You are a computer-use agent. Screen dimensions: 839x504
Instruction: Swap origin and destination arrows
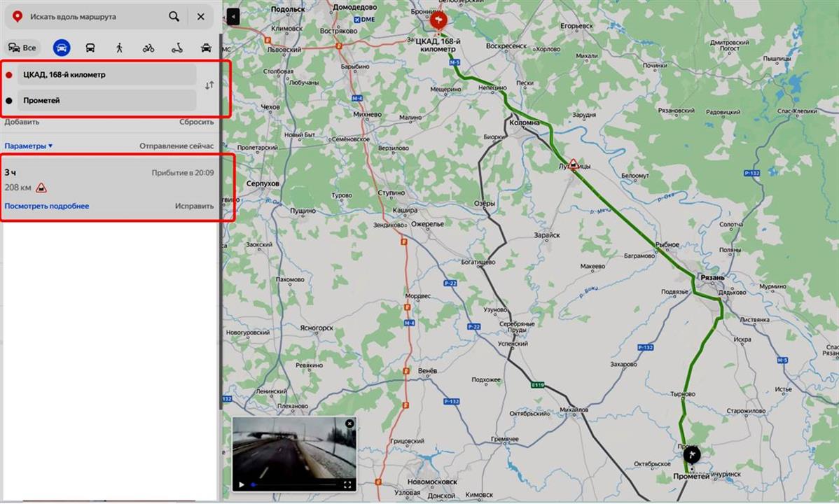(209, 85)
